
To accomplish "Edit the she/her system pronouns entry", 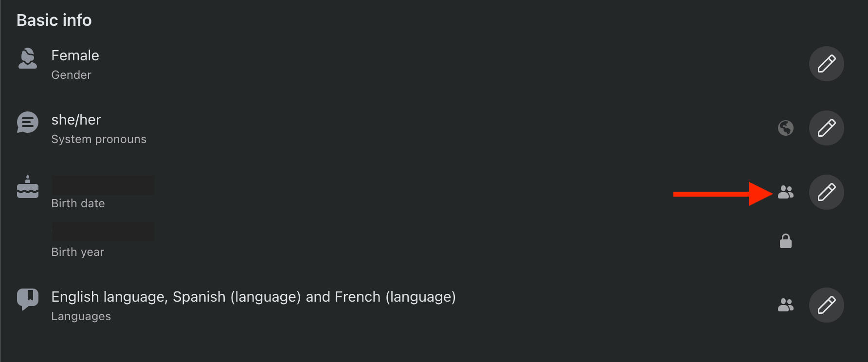I will pos(826,128).
